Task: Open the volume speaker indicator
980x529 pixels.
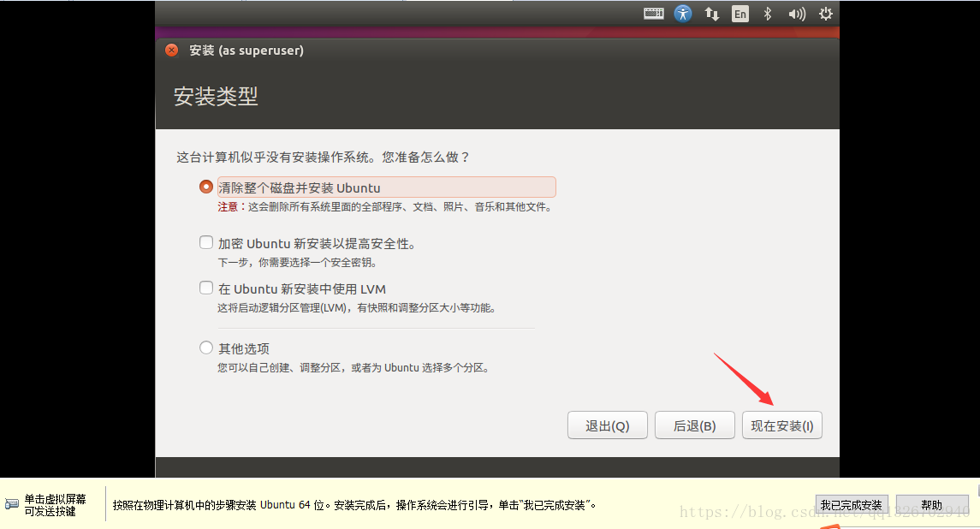Action: tap(797, 14)
